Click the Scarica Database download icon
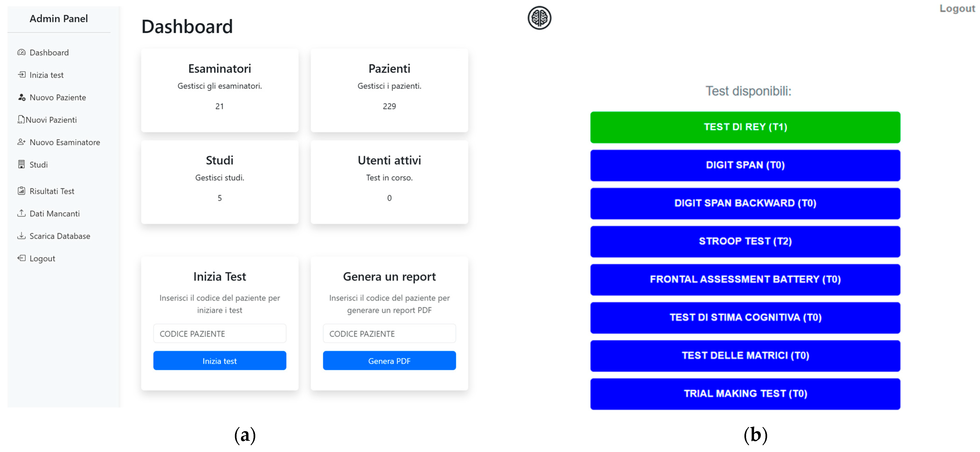The width and height of the screenshot is (980, 452). pos(21,236)
